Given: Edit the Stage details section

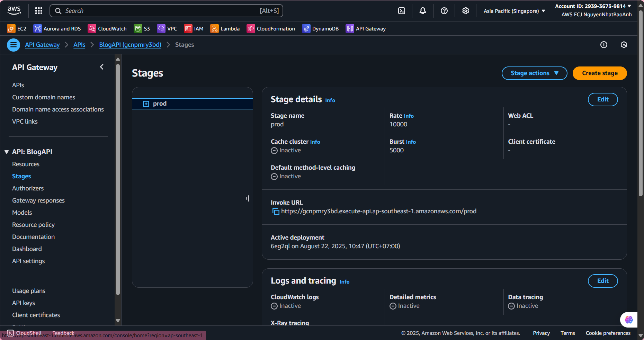Looking at the screenshot, I should point(602,99).
